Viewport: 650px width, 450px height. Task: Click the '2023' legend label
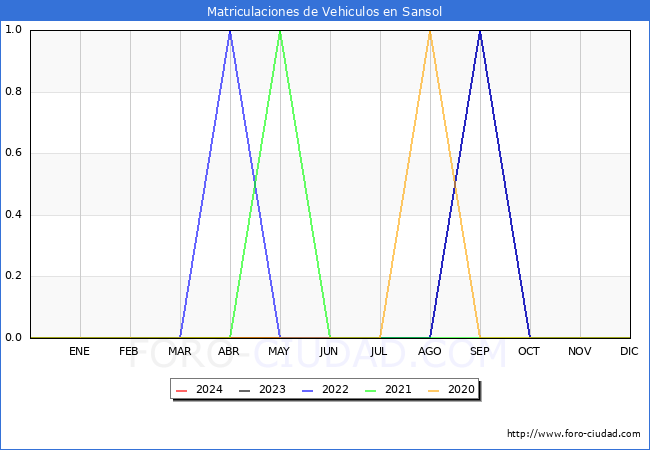[x=272, y=390]
